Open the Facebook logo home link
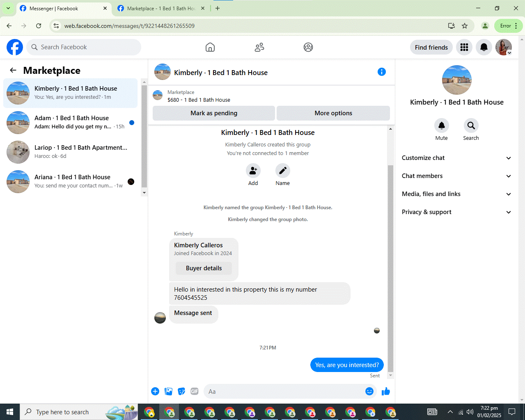The height and width of the screenshot is (420, 525). click(x=15, y=47)
